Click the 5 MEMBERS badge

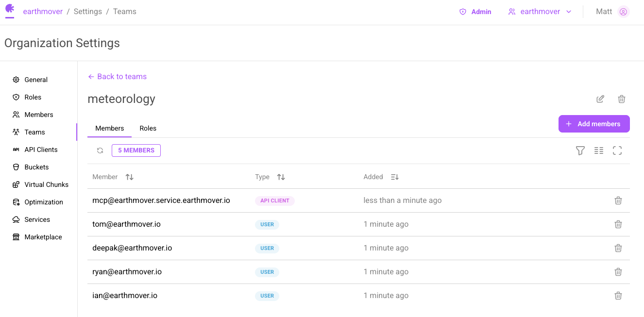coord(136,150)
